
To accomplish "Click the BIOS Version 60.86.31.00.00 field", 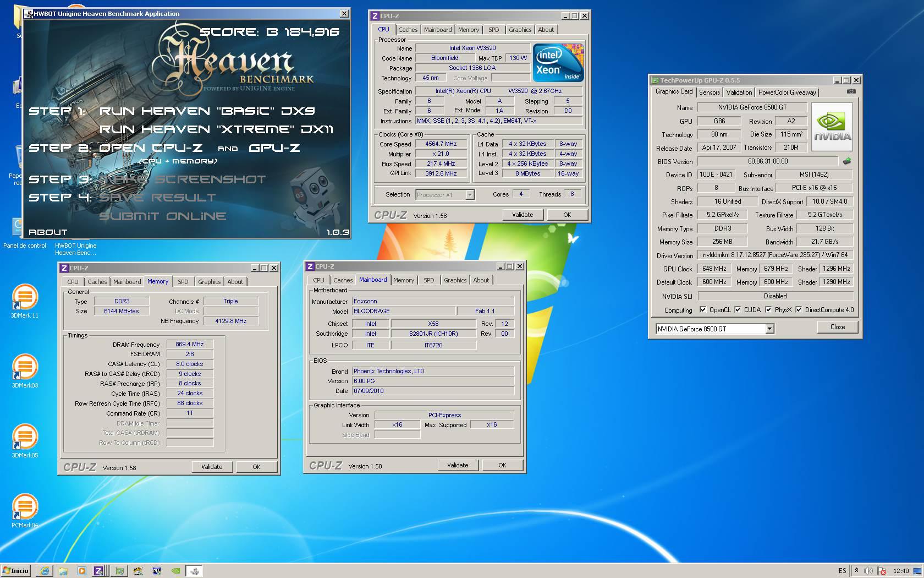I will point(768,161).
